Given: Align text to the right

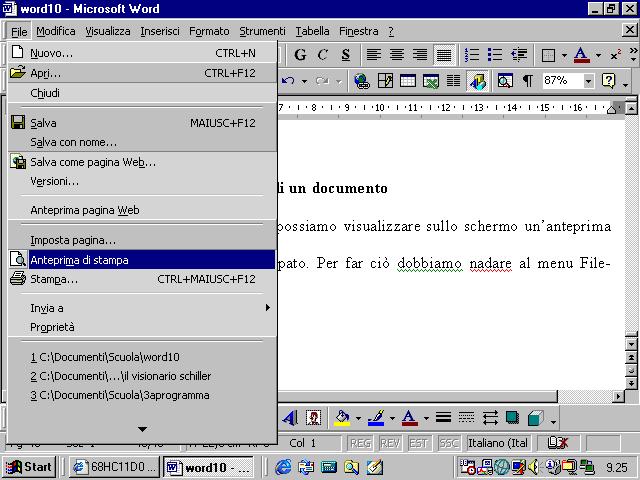Looking at the screenshot, I should point(420,55).
